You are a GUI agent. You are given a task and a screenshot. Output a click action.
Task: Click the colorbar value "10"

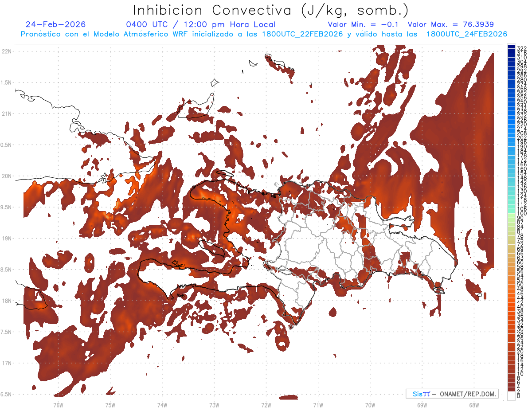click(x=520, y=373)
